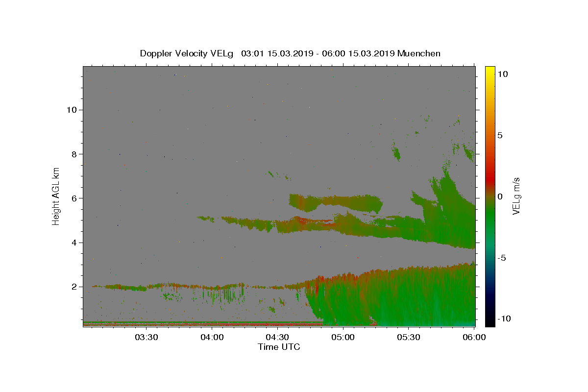Click the '05:00' time axis label
The image size is (588, 392).
(x=343, y=337)
